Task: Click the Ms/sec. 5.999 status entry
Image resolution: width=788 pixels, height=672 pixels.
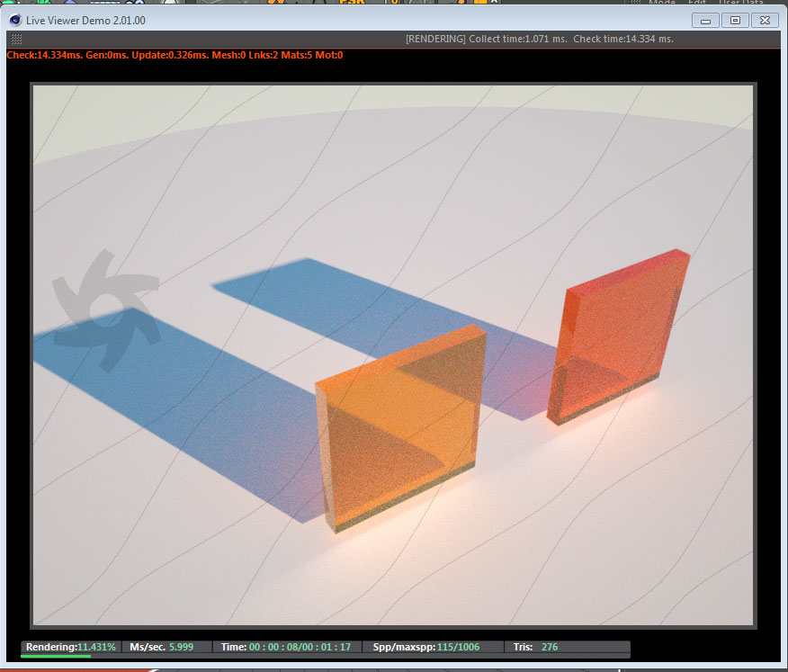Action: [161, 647]
